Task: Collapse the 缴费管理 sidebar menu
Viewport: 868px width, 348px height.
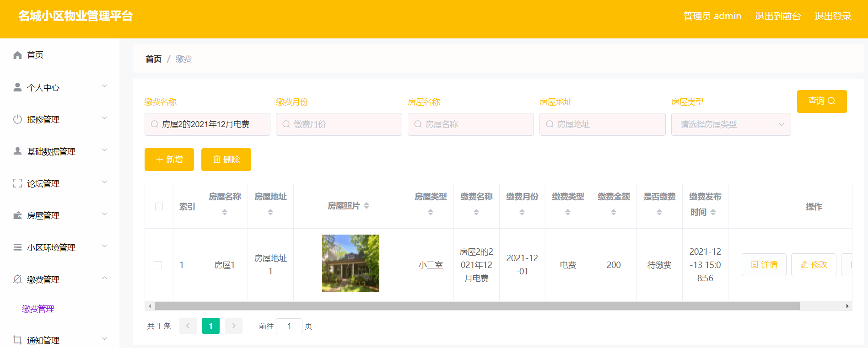Action: point(104,278)
